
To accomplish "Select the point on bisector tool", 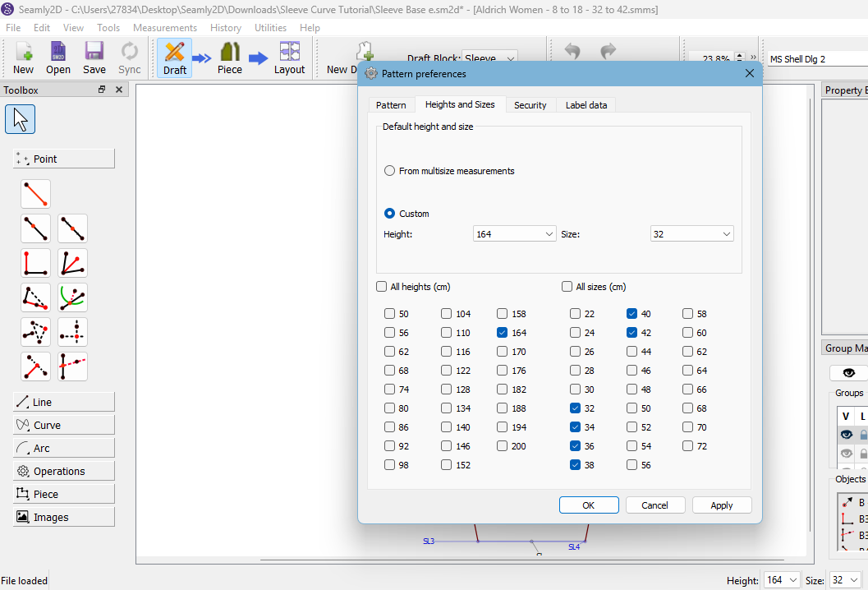I will tap(72, 263).
